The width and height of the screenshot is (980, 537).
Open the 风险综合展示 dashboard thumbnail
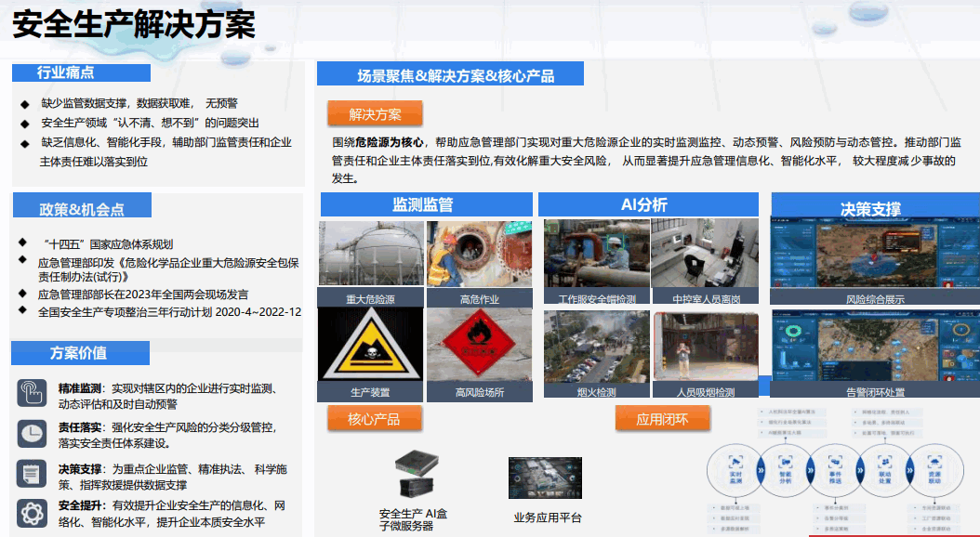874,255
